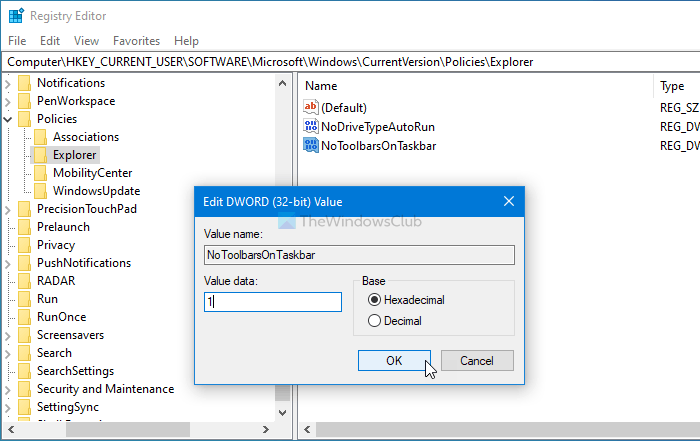This screenshot has width=700, height=441.
Task: Click the Privacy folder icon
Action: (x=25, y=245)
